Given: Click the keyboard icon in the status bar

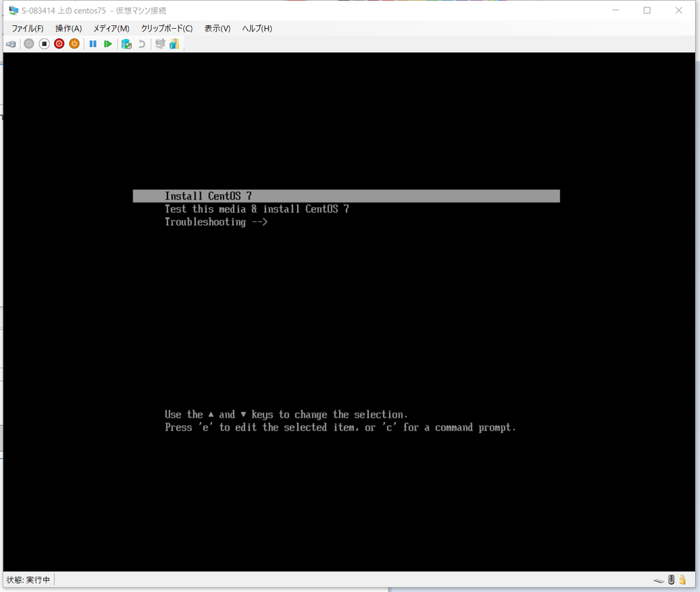Looking at the screenshot, I should click(x=659, y=580).
